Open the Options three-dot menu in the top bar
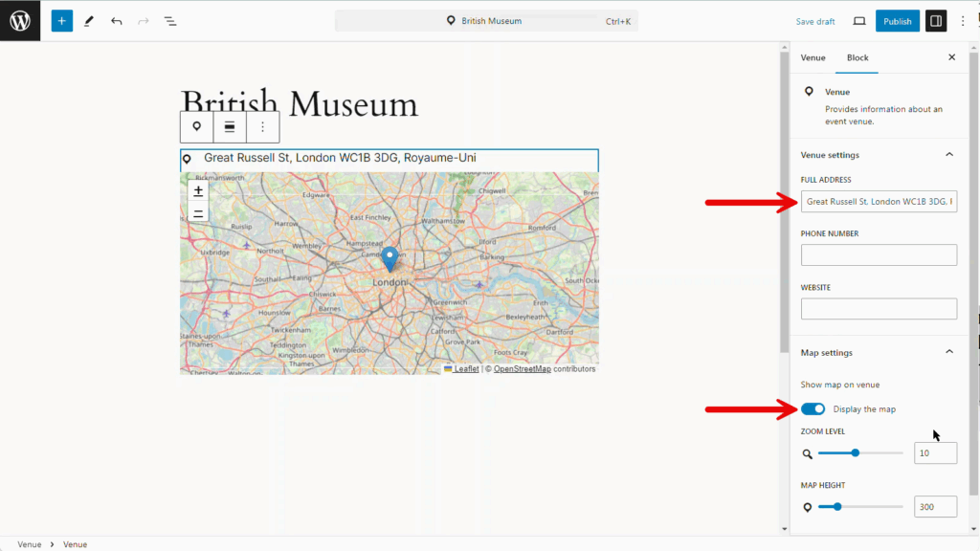980x551 pixels. tap(963, 21)
